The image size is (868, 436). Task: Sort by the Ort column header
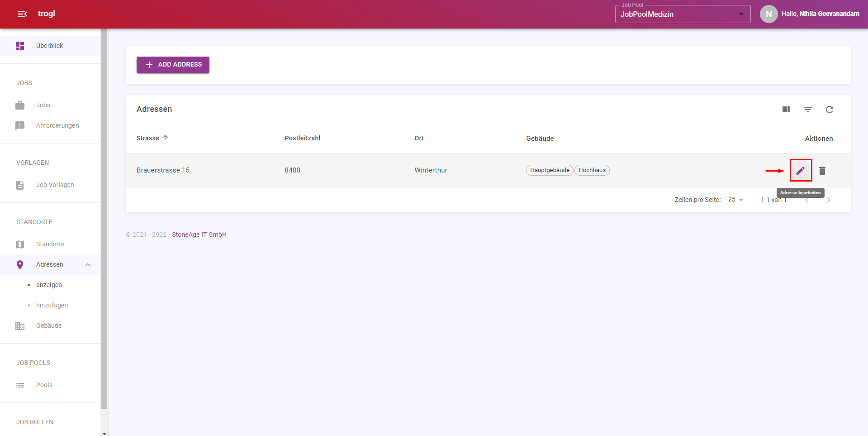419,138
